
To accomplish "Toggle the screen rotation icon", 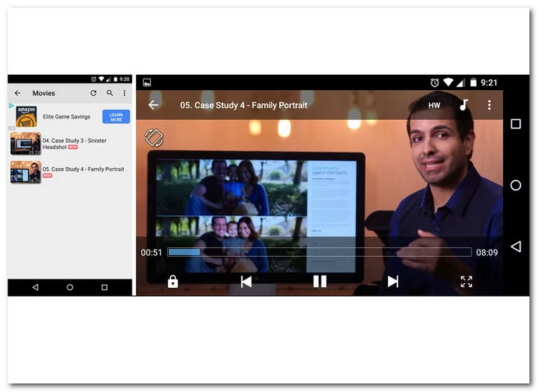I will pyautogui.click(x=154, y=137).
